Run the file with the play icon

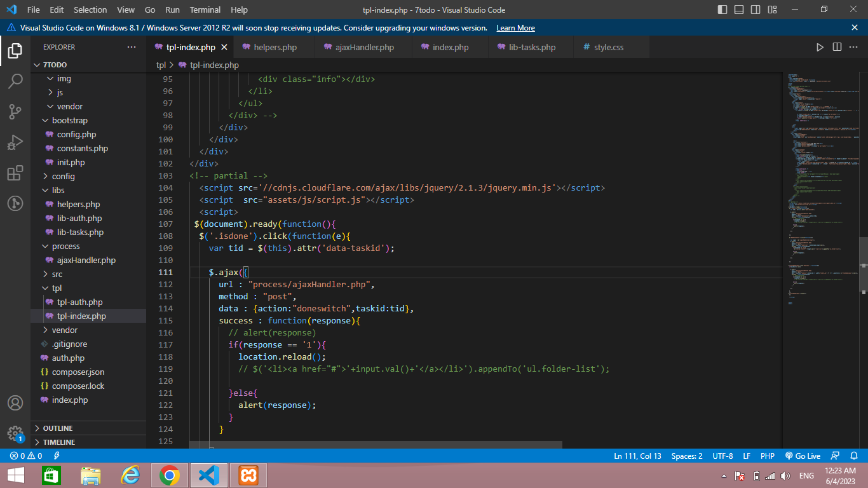pos(820,48)
